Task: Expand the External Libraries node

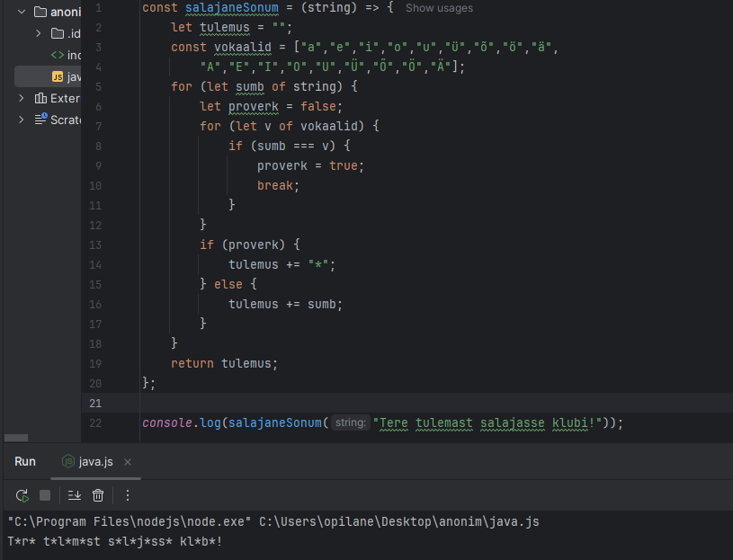Action: tap(21, 98)
